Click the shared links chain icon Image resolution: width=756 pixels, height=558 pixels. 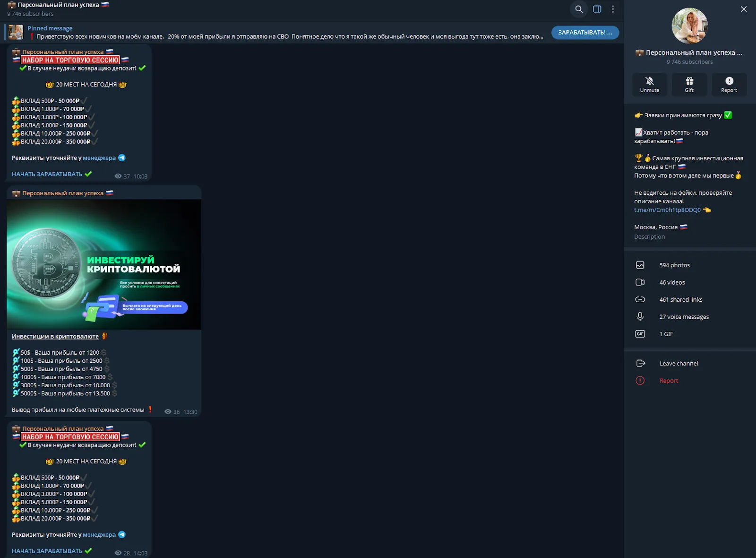click(640, 299)
